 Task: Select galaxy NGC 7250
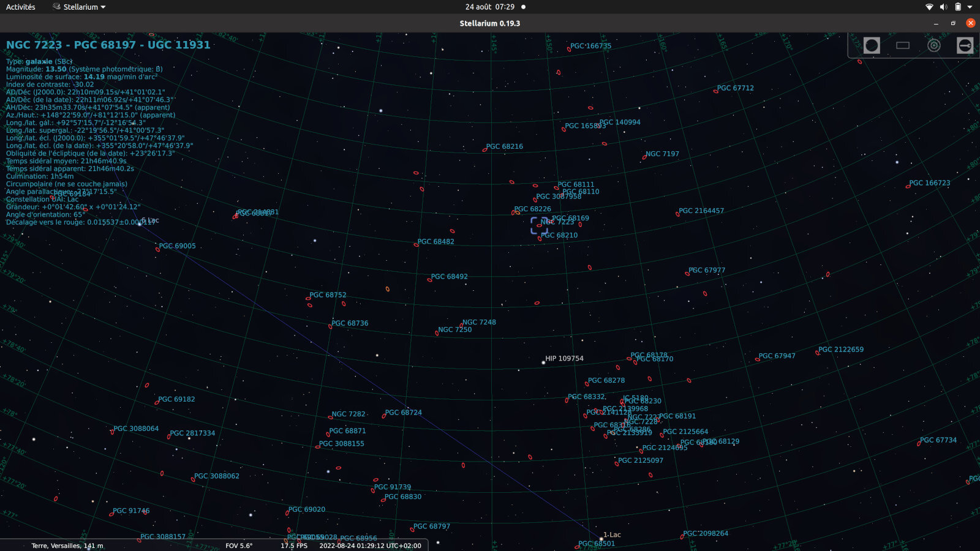pos(455,330)
